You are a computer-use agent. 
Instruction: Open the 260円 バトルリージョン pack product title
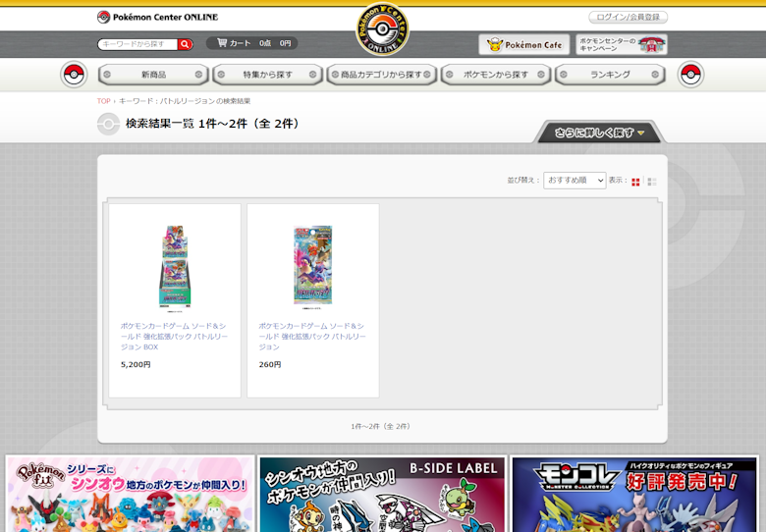click(312, 336)
